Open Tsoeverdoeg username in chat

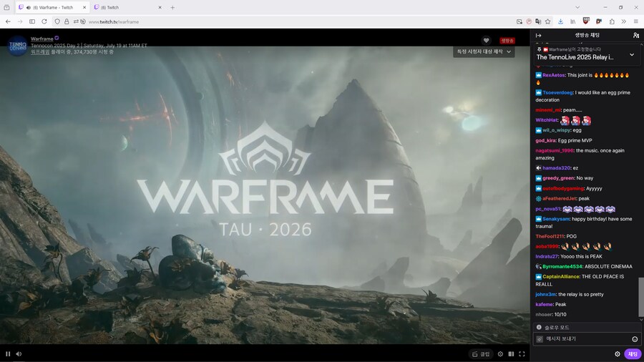click(557, 93)
